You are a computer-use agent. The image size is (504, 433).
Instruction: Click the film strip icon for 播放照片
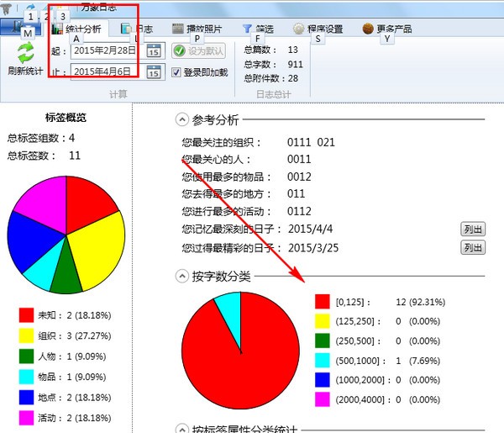pos(178,29)
